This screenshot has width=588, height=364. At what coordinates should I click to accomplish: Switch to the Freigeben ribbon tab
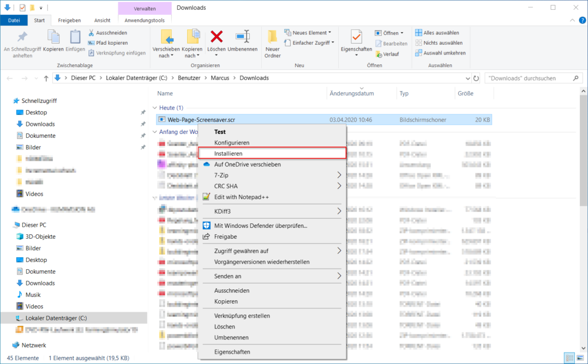69,20
